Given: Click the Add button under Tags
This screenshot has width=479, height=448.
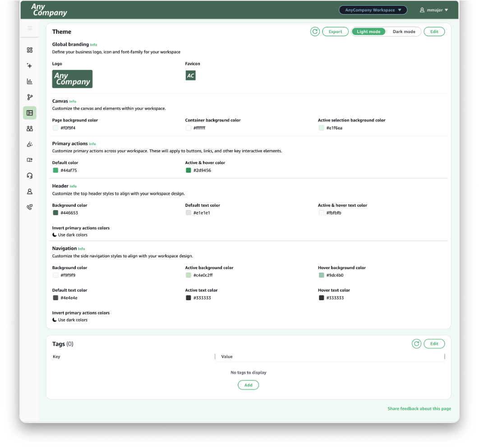Looking at the screenshot, I should (x=248, y=385).
